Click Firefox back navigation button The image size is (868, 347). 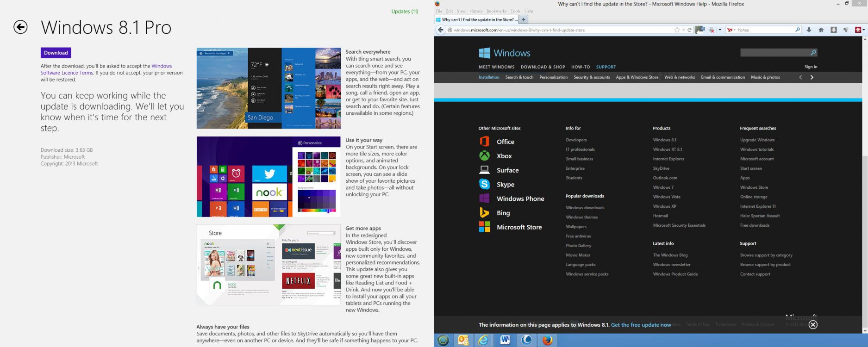pos(440,30)
